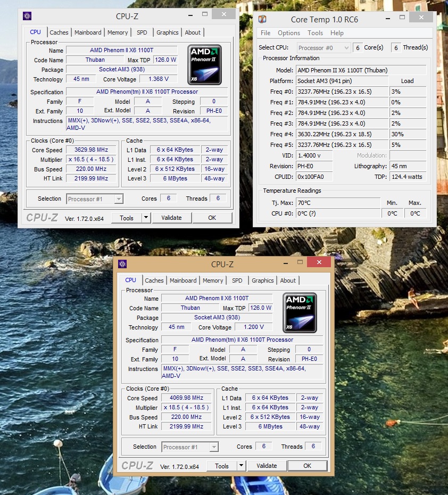Click Core Speed value 3629.98 MHz
The image size is (448, 495).
(91, 150)
